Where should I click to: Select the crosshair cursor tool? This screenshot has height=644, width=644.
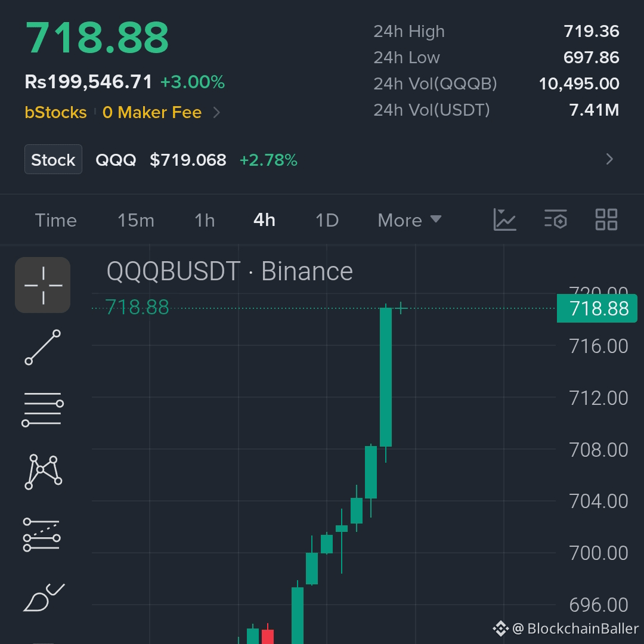[43, 284]
